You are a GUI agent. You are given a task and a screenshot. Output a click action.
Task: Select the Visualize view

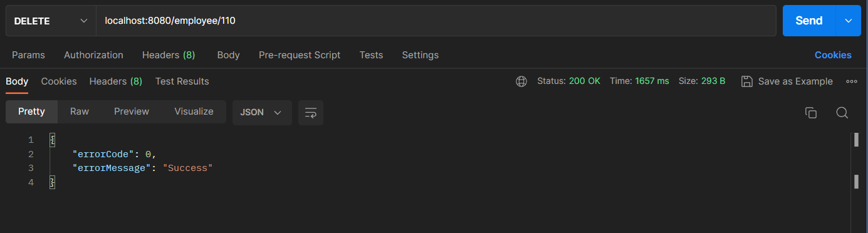tap(194, 111)
